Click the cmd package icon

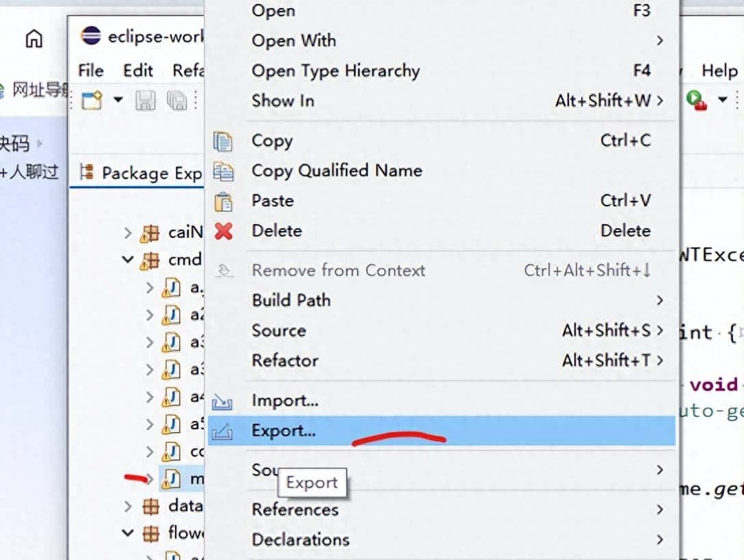coord(150,261)
